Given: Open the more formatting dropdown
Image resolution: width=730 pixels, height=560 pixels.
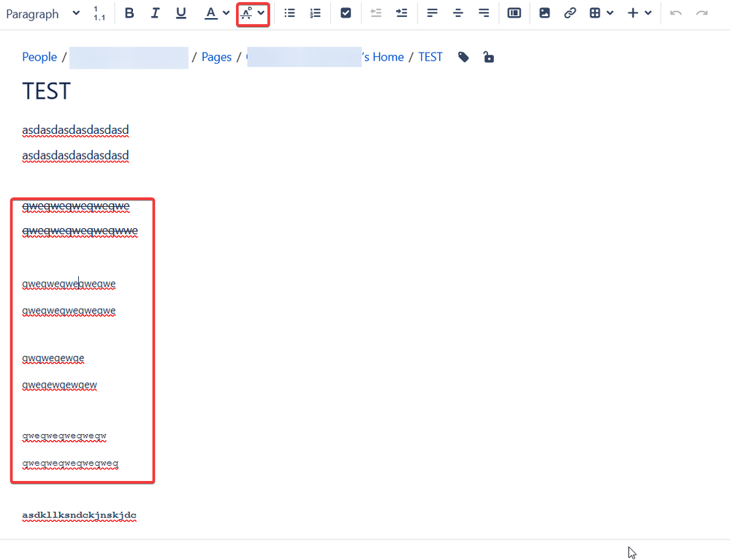Looking at the screenshot, I should 253,14.
